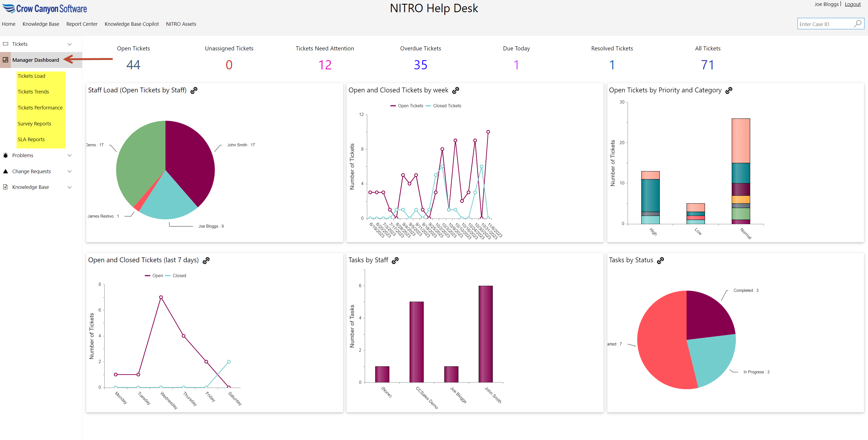Screen dimensions: 868x440
Task: Click the Logout link
Action: click(x=852, y=4)
